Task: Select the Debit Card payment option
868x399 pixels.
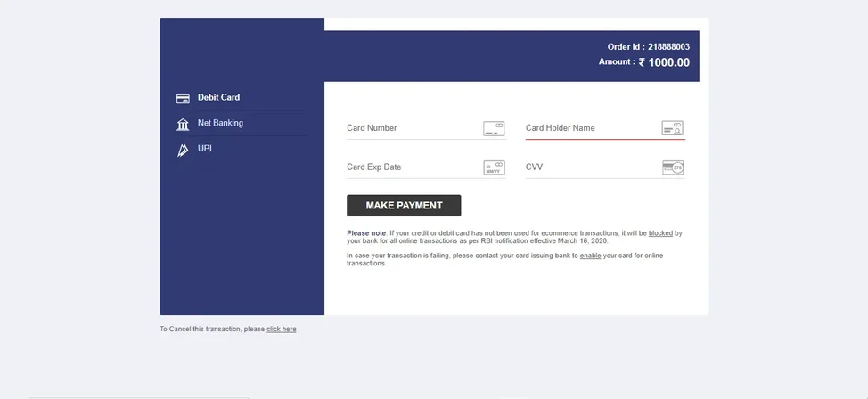Action: tap(218, 97)
